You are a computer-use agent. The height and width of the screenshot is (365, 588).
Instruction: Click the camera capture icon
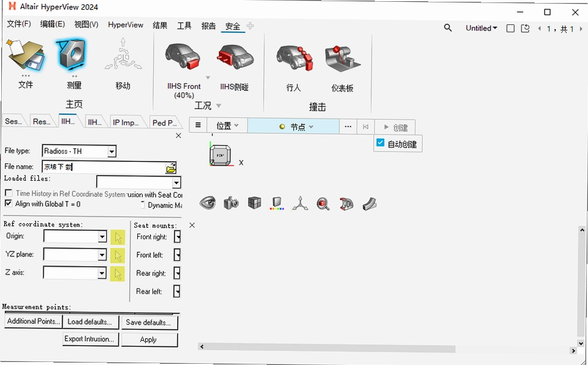click(x=231, y=203)
